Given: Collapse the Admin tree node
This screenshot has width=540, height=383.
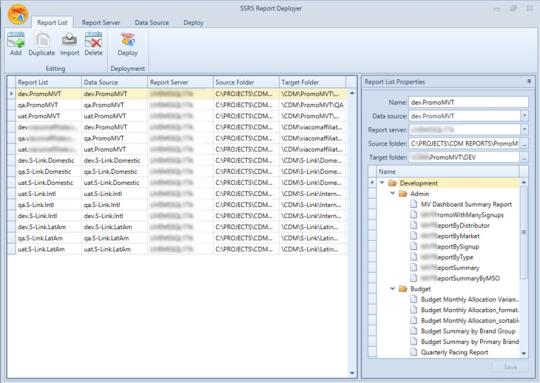Looking at the screenshot, I should coord(392,194).
